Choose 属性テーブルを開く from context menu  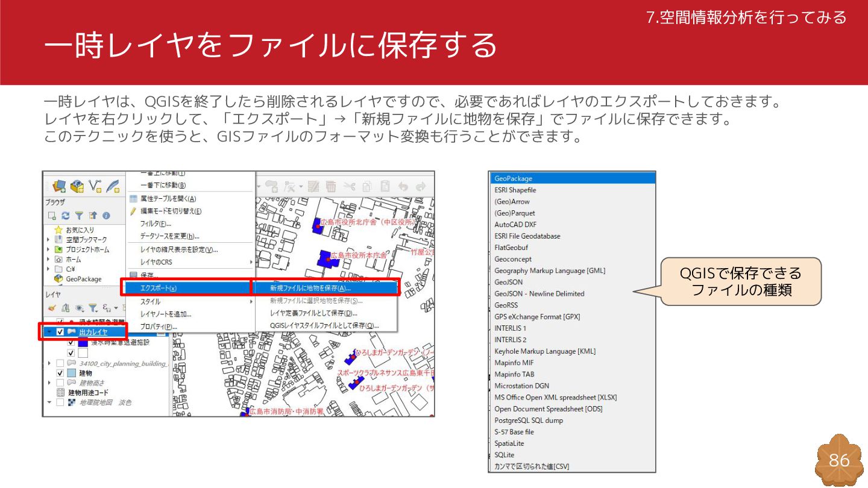(x=191, y=198)
